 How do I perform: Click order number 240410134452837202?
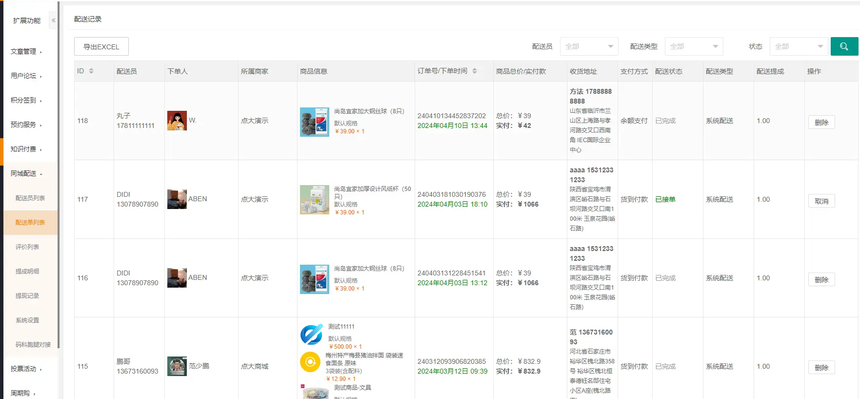(x=452, y=116)
